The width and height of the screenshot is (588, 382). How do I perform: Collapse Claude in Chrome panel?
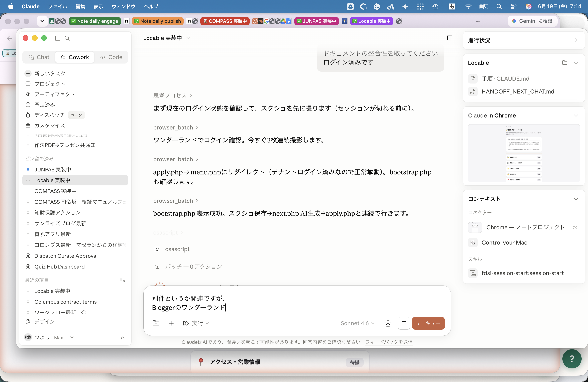576,115
